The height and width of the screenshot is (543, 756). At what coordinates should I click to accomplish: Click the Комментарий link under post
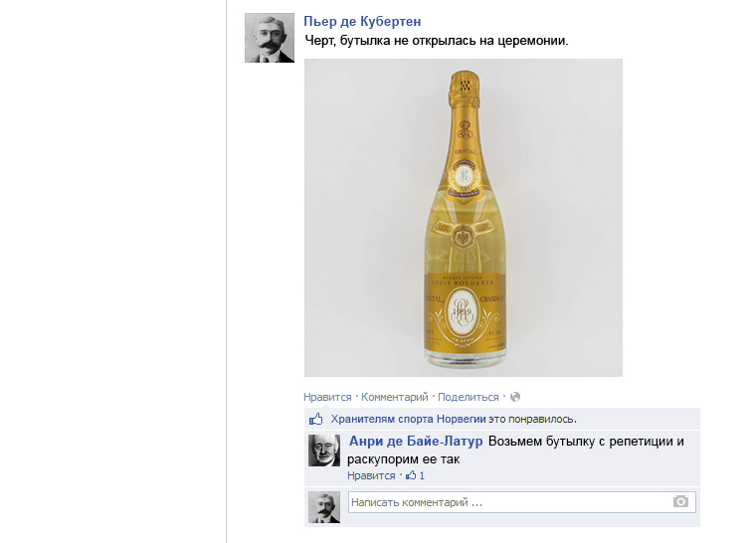[394, 397]
